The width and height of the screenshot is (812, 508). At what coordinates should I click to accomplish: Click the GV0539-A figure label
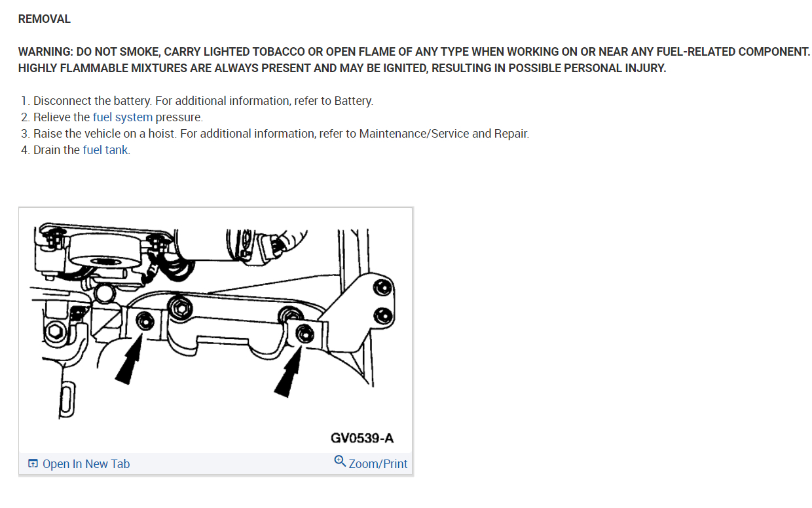362,438
